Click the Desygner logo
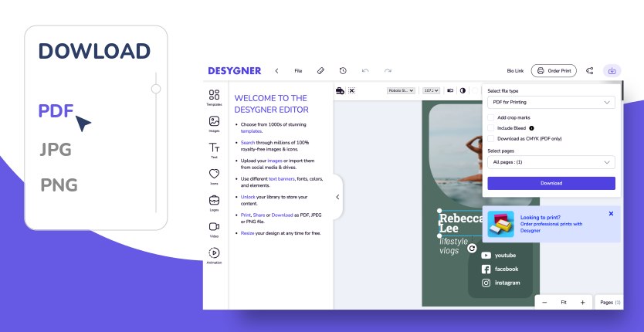644x332 pixels. [x=235, y=71]
